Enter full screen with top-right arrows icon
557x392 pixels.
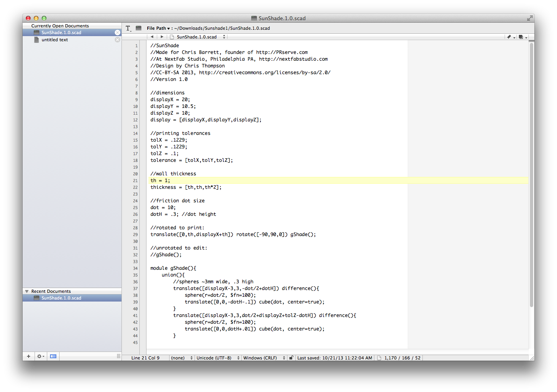coord(530,18)
